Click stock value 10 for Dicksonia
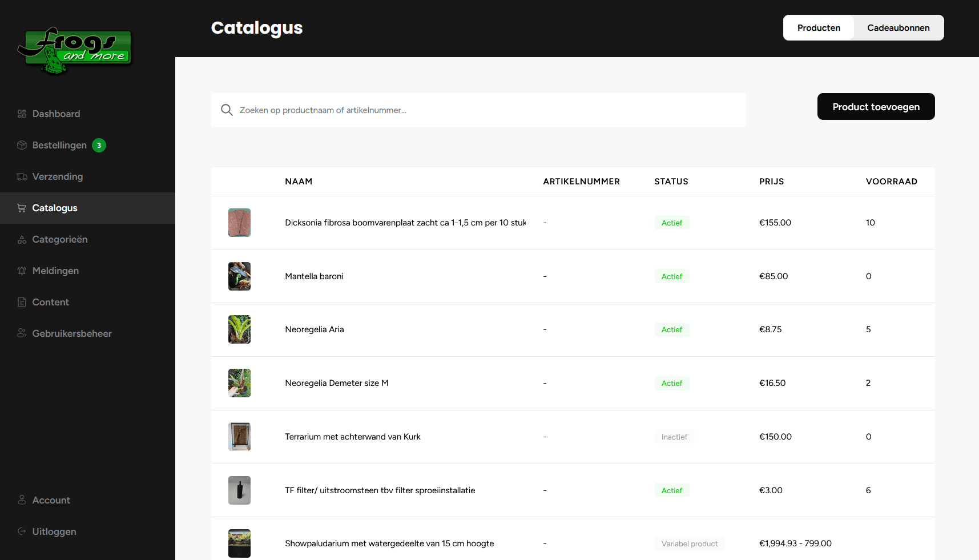The height and width of the screenshot is (560, 979). click(x=871, y=223)
